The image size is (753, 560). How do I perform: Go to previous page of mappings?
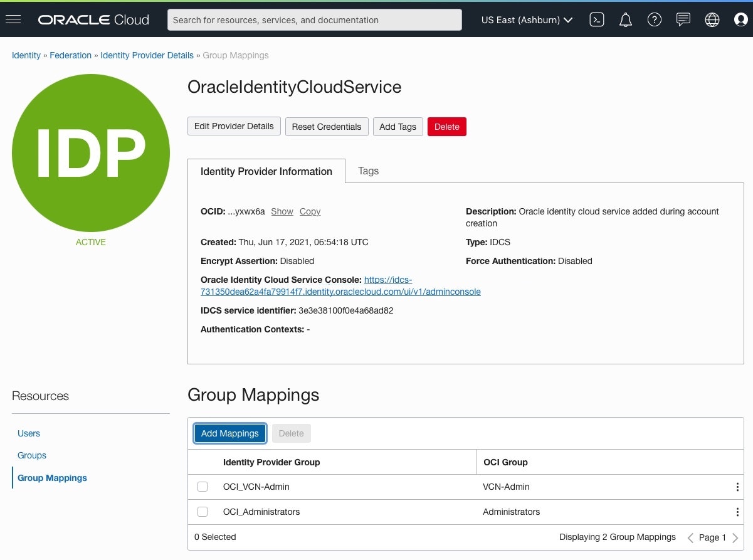[690, 538]
